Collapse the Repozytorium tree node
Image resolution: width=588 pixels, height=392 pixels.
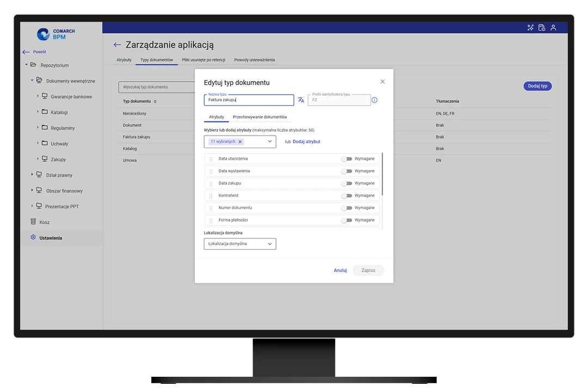[x=26, y=65]
